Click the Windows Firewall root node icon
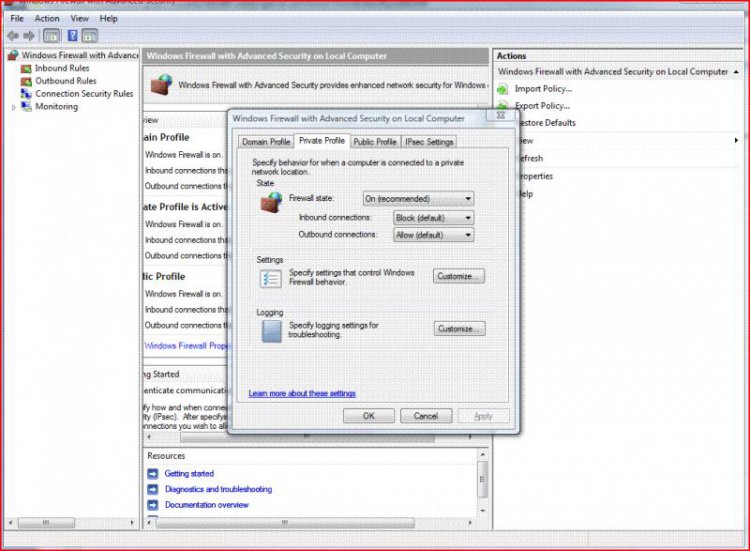 (13, 55)
